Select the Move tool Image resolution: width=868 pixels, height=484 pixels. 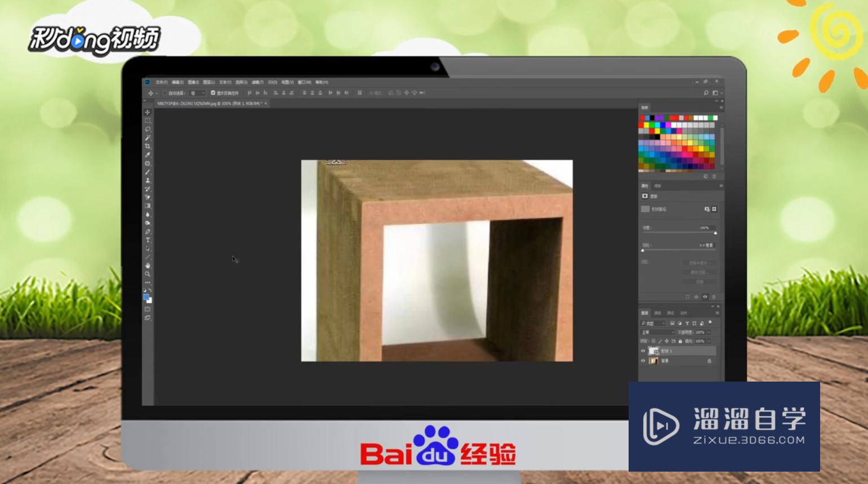[x=148, y=111]
